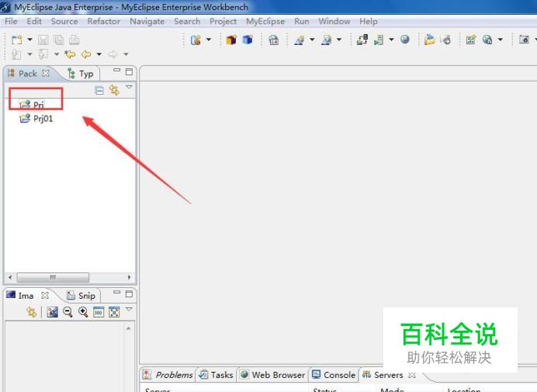
Task: Click the globe icon labeled 2.0
Action: [x=274, y=40]
